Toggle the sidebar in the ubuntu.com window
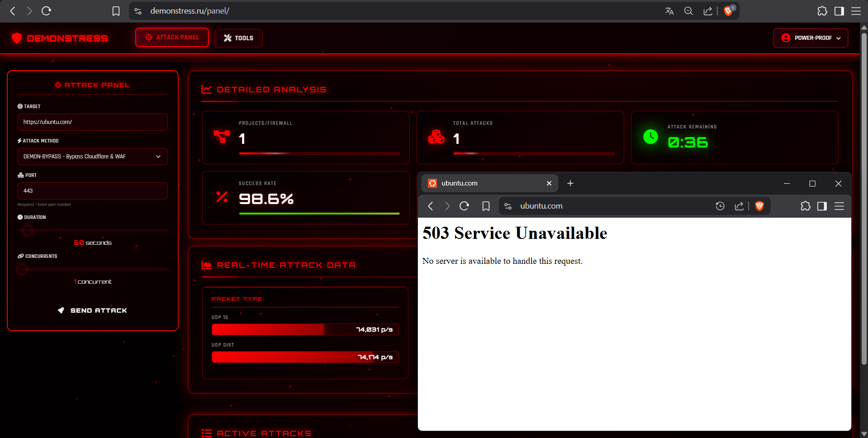This screenshot has height=438, width=868. coord(822,206)
